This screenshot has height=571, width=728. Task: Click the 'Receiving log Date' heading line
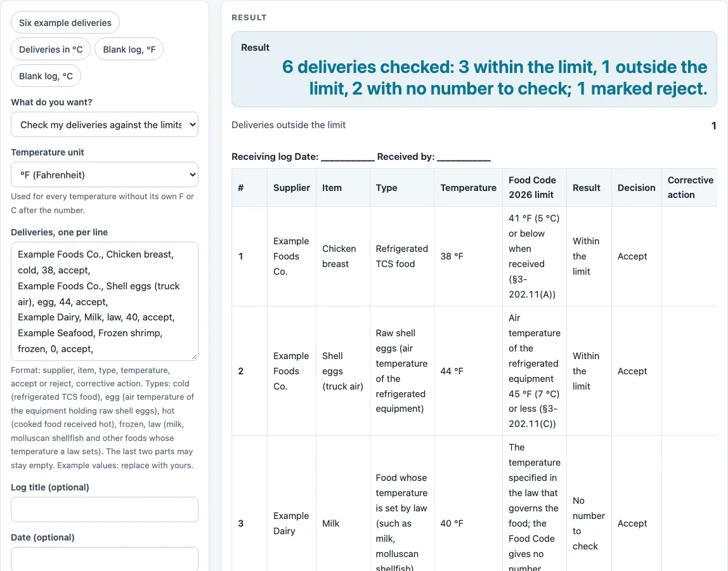[361, 157]
